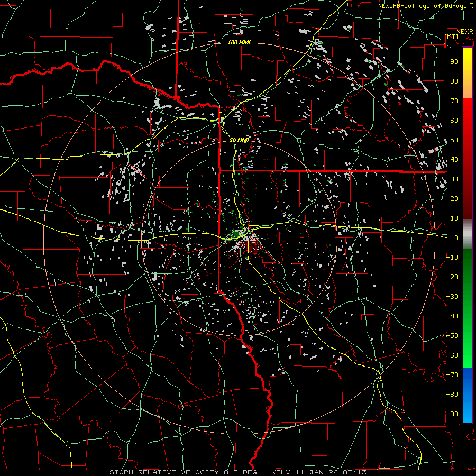Screen dimensions: 476x476
Task: Click the "NEXLAB-College of DuPage" credit text
Action: click(423, 6)
